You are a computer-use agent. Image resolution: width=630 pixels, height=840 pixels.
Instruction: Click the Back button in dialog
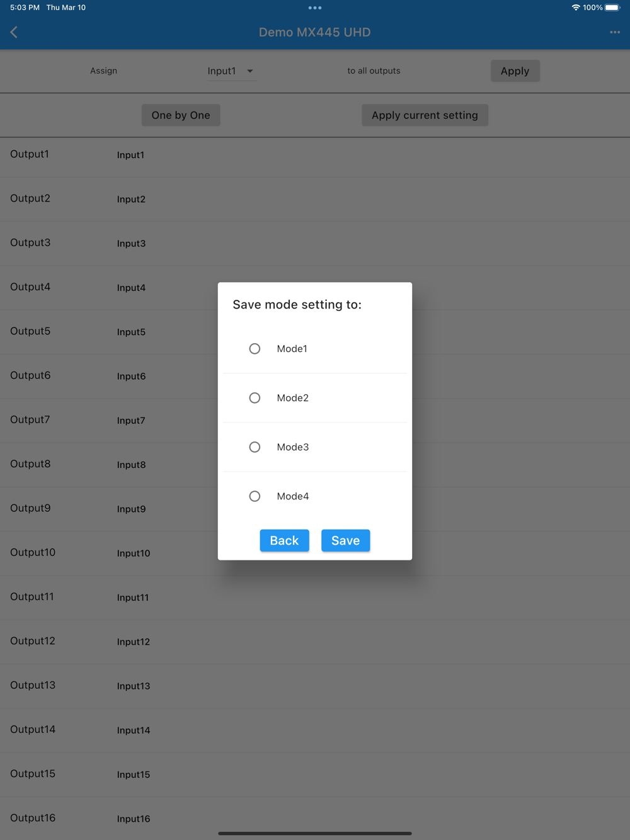(x=284, y=540)
